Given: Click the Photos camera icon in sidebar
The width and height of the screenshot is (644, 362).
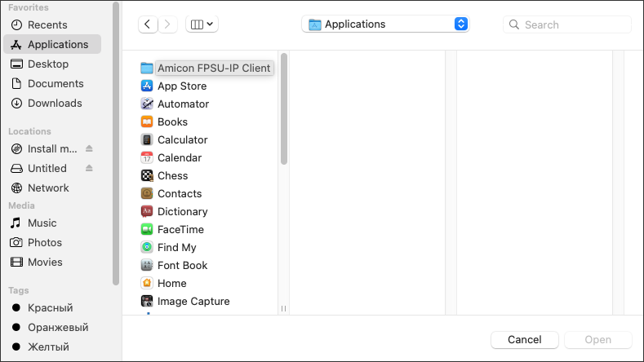Looking at the screenshot, I should pos(16,243).
